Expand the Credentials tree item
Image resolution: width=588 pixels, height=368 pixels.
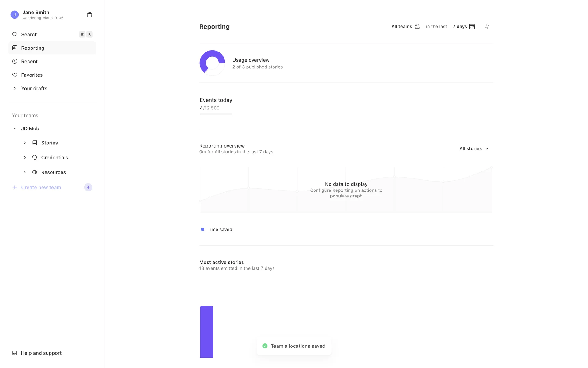point(25,158)
